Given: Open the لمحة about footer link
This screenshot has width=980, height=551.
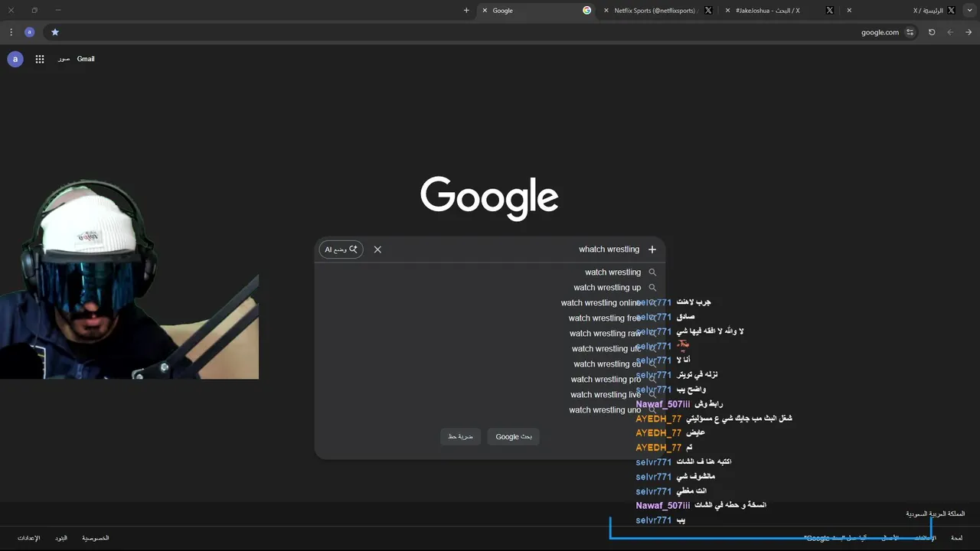Looking at the screenshot, I should coord(957,538).
